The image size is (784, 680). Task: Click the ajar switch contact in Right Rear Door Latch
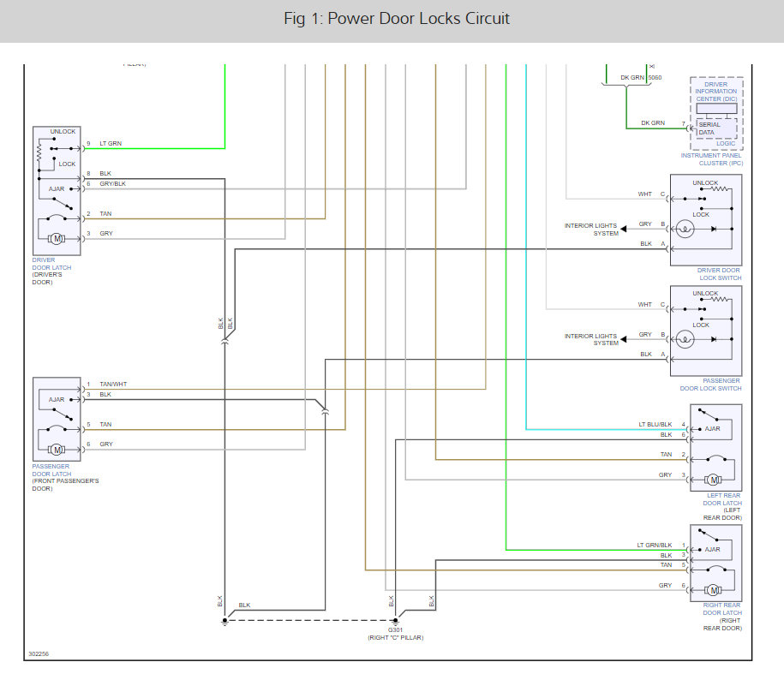click(x=708, y=534)
